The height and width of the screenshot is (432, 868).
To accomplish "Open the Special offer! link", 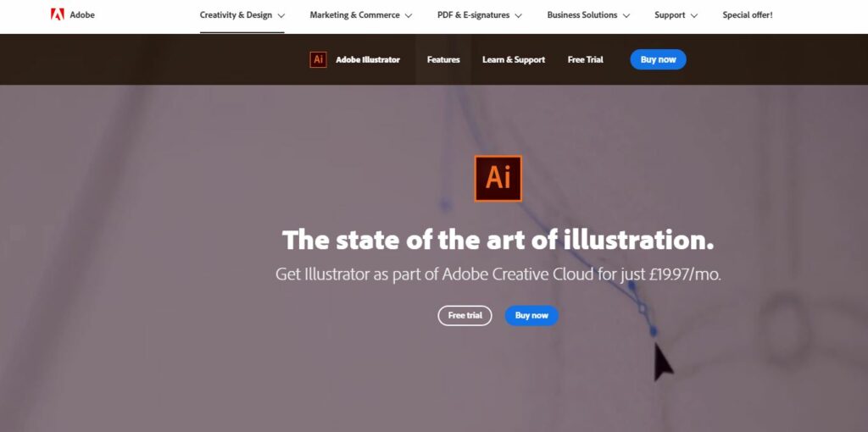I will (748, 15).
